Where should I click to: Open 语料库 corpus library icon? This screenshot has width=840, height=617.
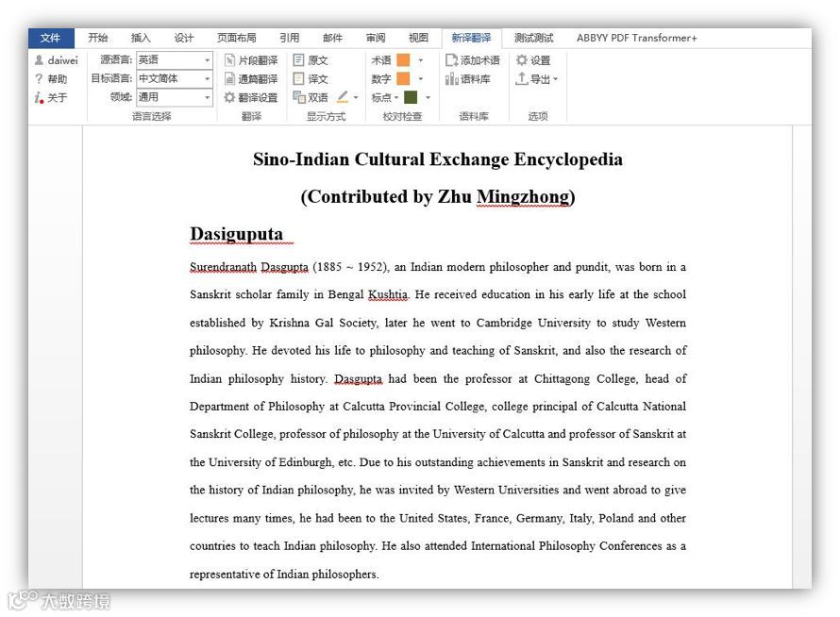[451, 78]
